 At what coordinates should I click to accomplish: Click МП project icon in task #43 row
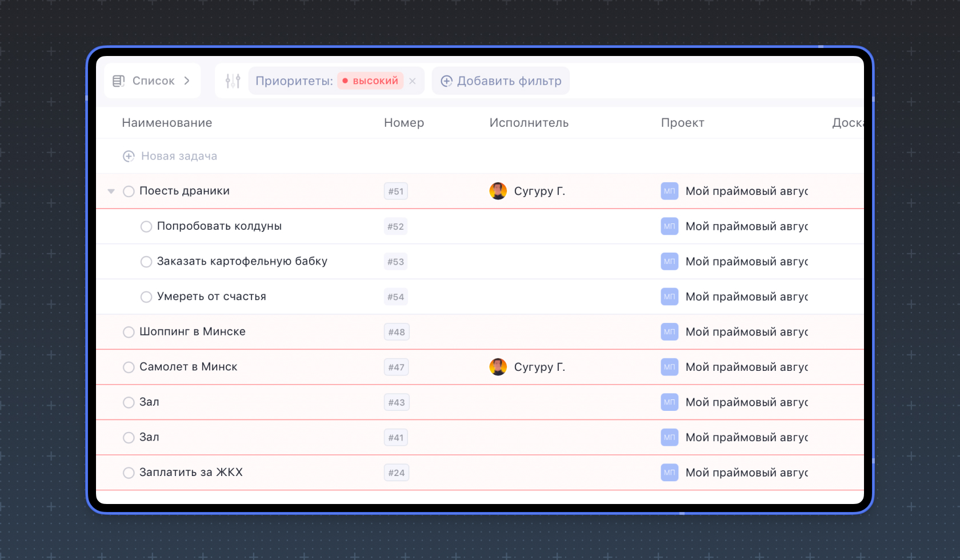(670, 402)
